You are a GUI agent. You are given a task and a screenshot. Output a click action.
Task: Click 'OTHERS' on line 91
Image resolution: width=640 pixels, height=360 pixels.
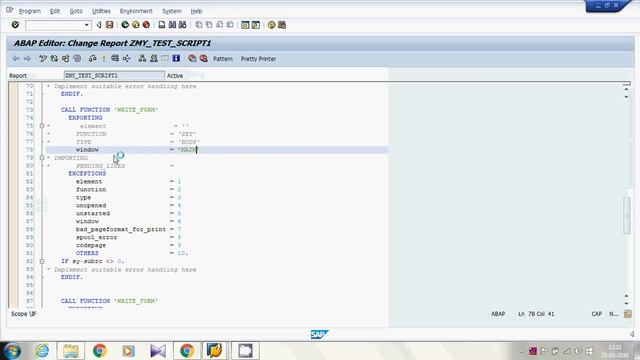(87, 253)
